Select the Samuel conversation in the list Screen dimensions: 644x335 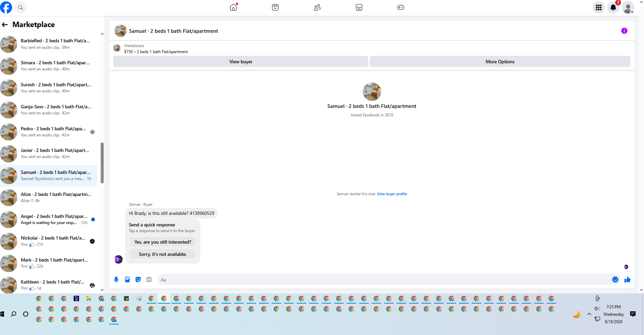[x=49, y=175]
